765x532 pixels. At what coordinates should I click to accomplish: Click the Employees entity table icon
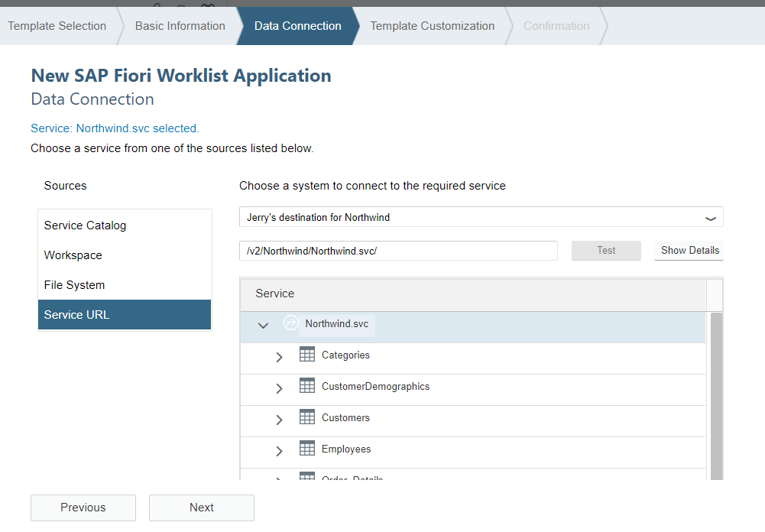[x=307, y=449]
